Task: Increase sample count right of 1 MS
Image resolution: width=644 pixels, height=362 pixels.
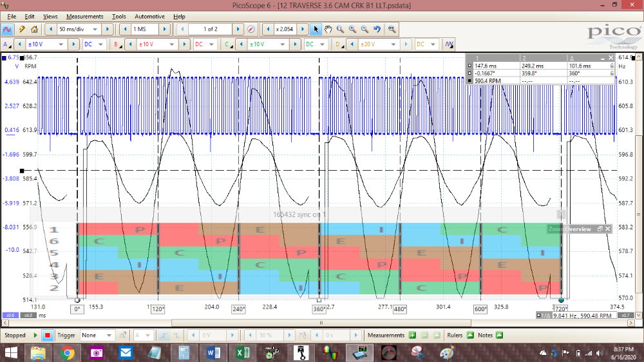Action: (165, 29)
